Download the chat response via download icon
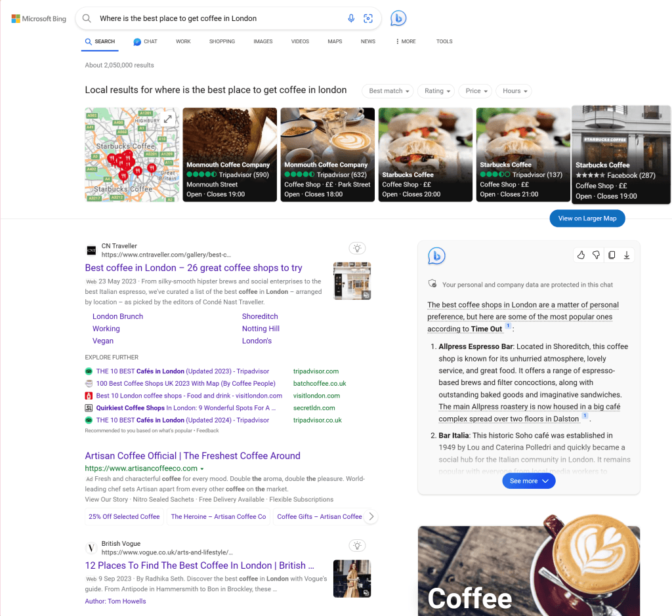 coord(626,255)
